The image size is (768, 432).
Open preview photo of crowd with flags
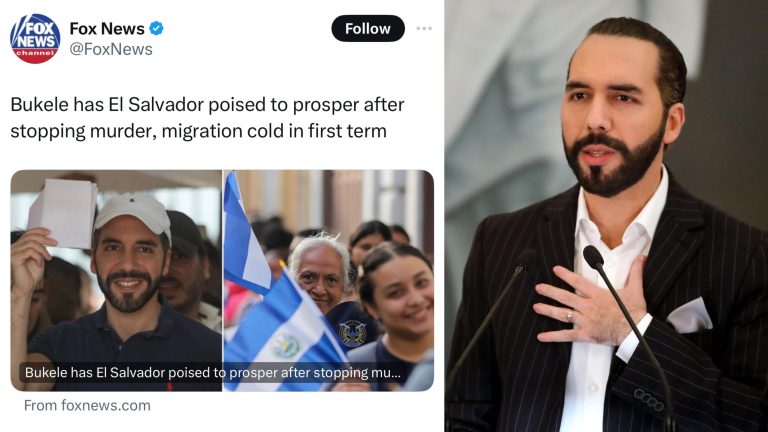329,280
